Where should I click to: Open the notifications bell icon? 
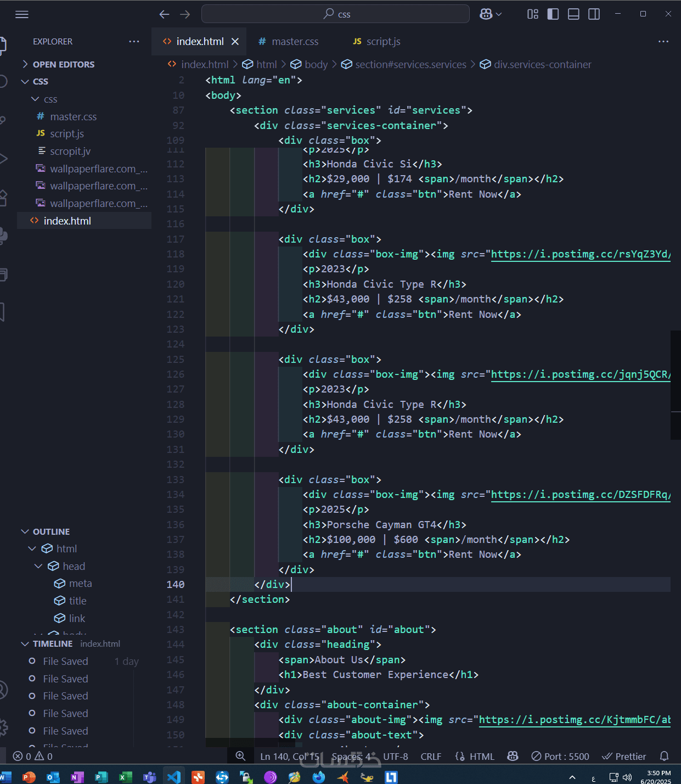tap(664, 756)
